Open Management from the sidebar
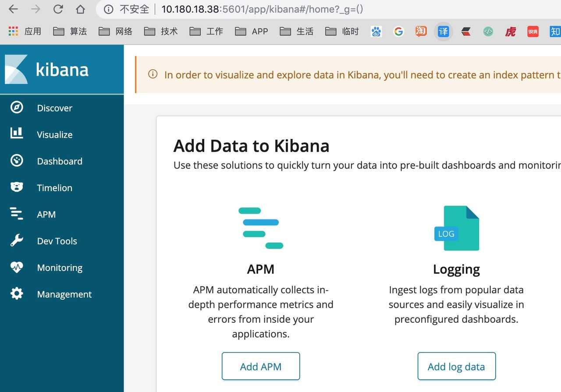 (x=64, y=294)
